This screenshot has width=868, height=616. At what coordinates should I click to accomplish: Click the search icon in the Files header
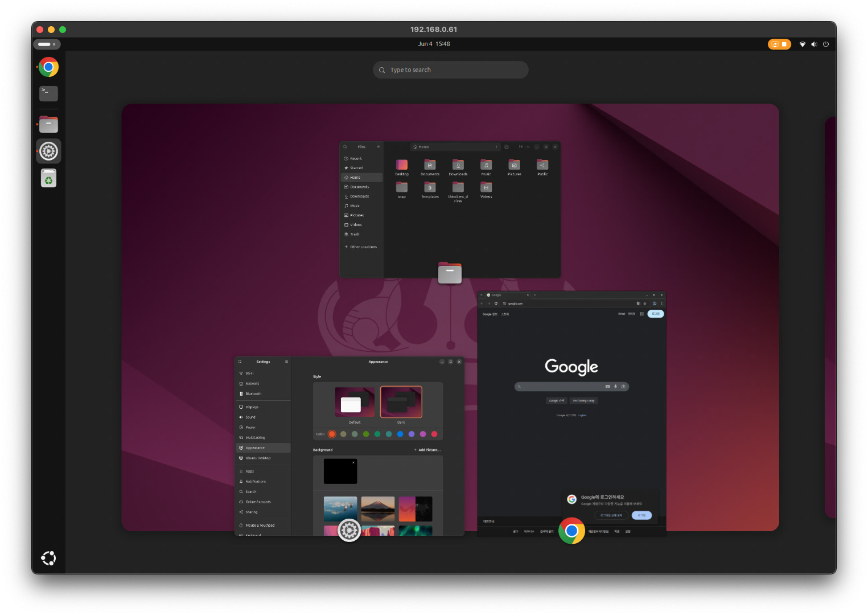tap(345, 147)
